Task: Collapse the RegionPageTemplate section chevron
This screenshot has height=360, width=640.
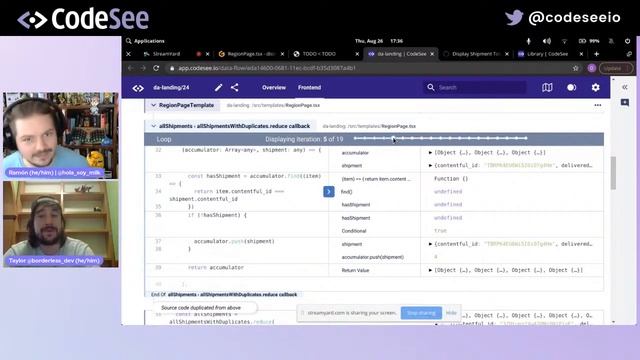Action: tap(153, 105)
